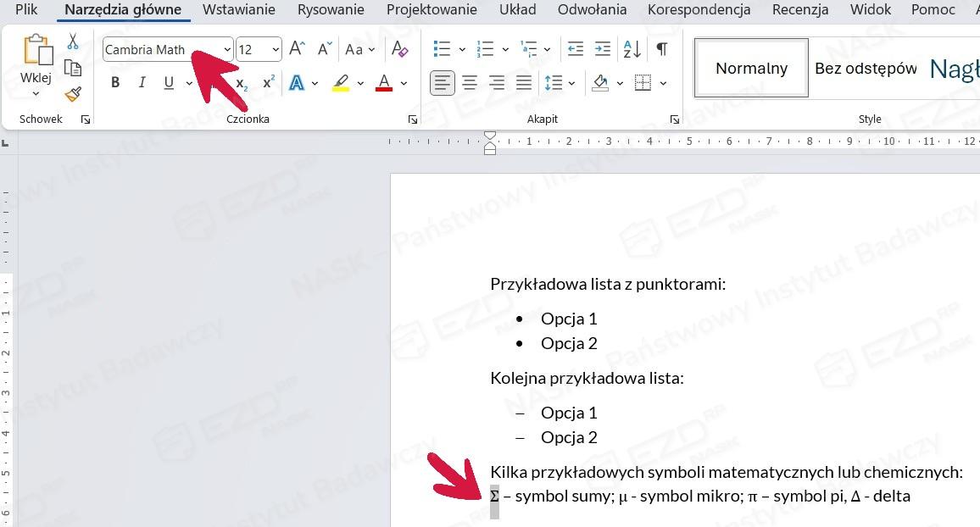
Task: Open the Recenzja ribbon tab
Action: [x=799, y=10]
